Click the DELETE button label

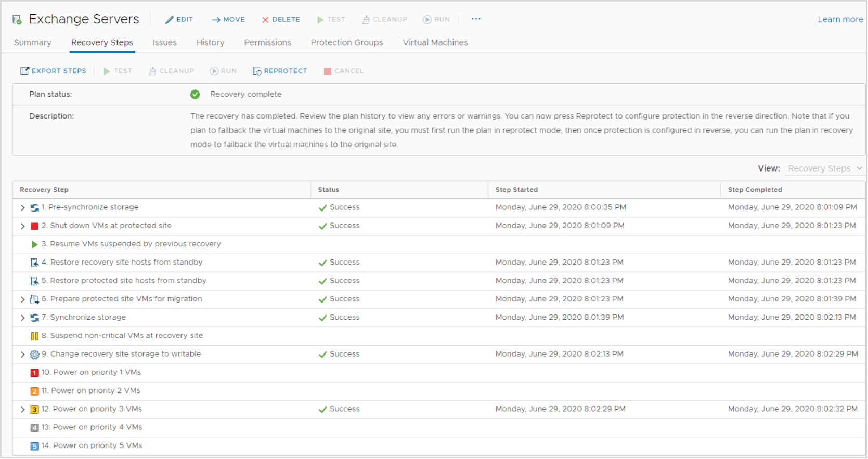286,19
